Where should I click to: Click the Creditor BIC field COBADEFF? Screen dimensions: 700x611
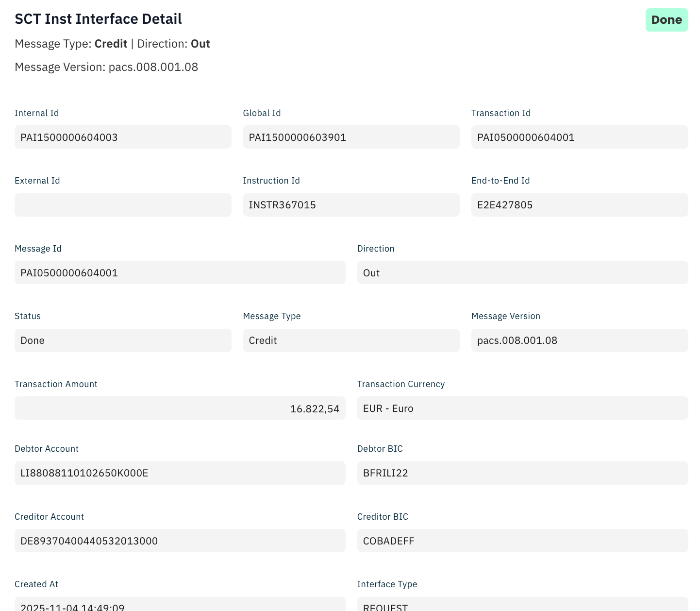[522, 541]
